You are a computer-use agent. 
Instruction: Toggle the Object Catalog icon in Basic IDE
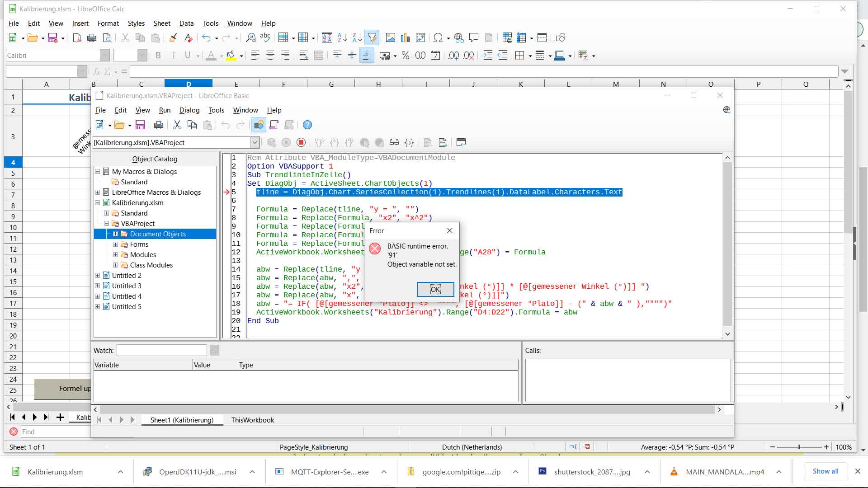[259, 125]
